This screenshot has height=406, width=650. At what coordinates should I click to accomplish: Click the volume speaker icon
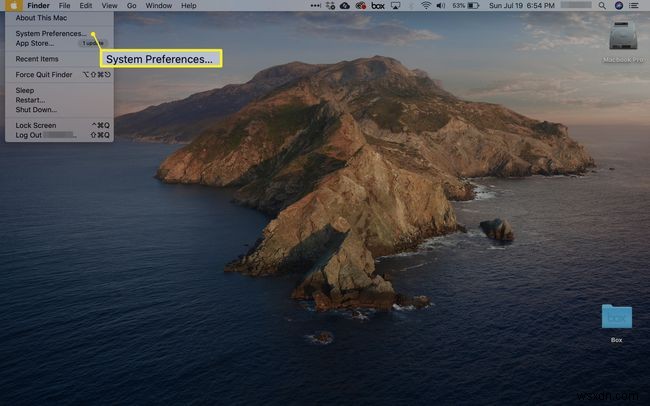click(x=440, y=6)
